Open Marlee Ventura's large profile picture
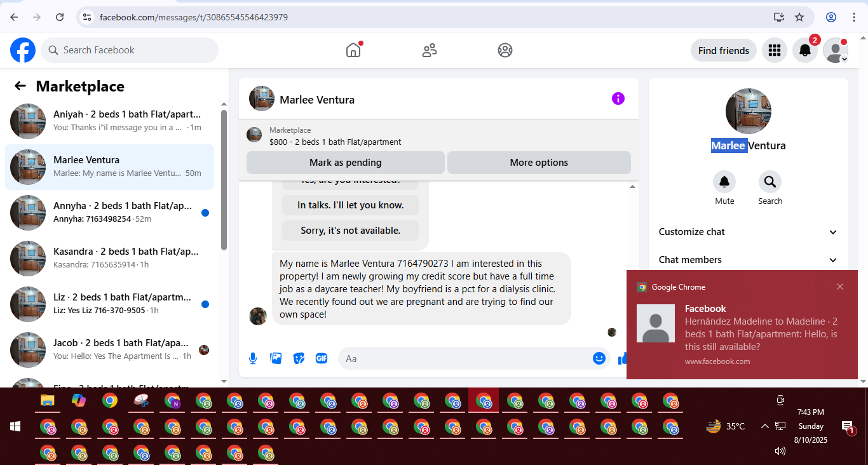 [x=749, y=111]
